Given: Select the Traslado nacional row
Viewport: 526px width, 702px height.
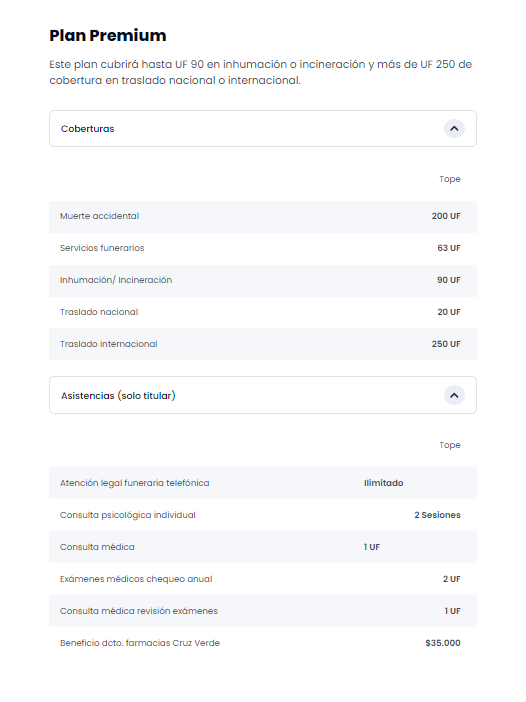Looking at the screenshot, I should 263,312.
